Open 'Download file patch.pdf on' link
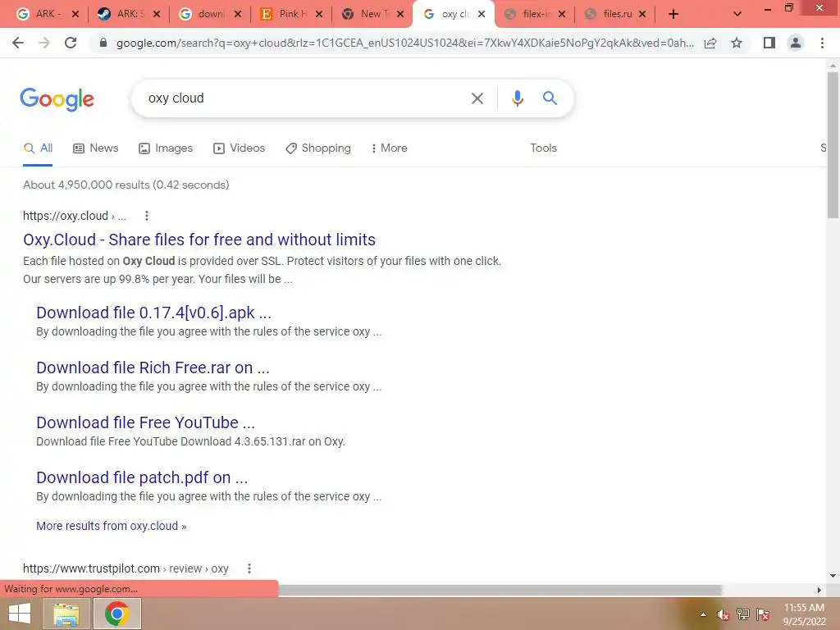The height and width of the screenshot is (630, 840). tap(142, 477)
